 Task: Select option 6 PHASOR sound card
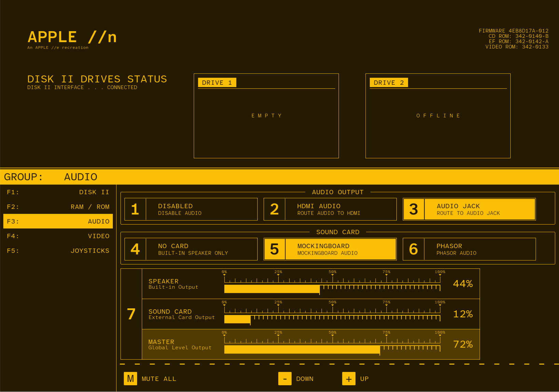pyautogui.click(x=469, y=249)
